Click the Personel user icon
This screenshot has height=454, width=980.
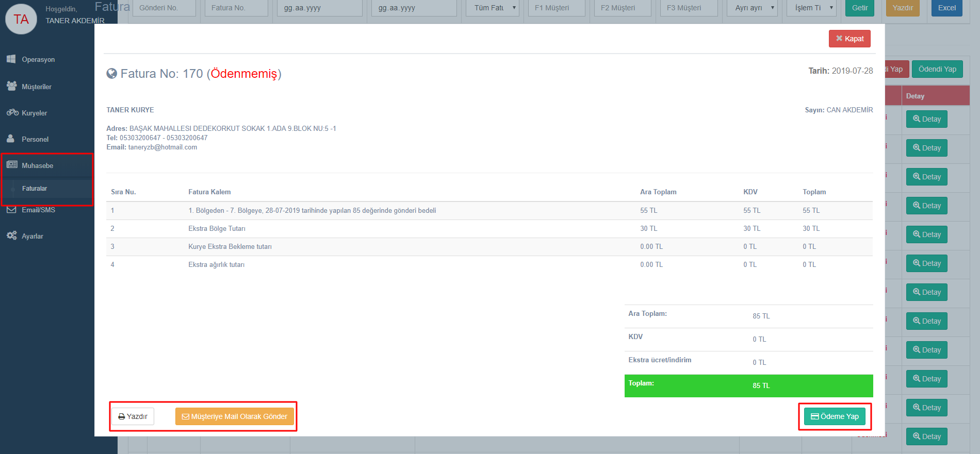tap(11, 139)
